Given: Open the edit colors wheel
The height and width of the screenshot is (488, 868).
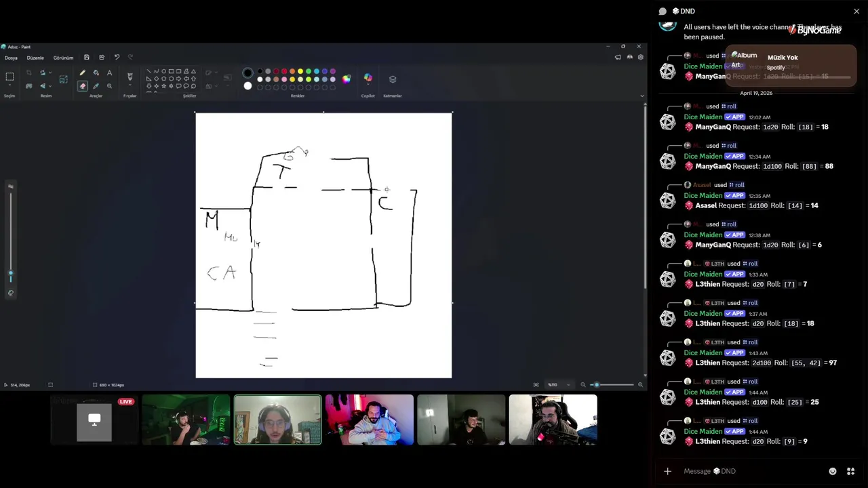Looking at the screenshot, I should pyautogui.click(x=346, y=79).
